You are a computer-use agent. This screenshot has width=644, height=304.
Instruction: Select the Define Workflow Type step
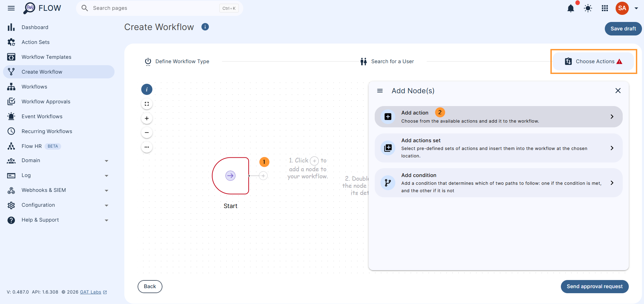pyautogui.click(x=177, y=61)
